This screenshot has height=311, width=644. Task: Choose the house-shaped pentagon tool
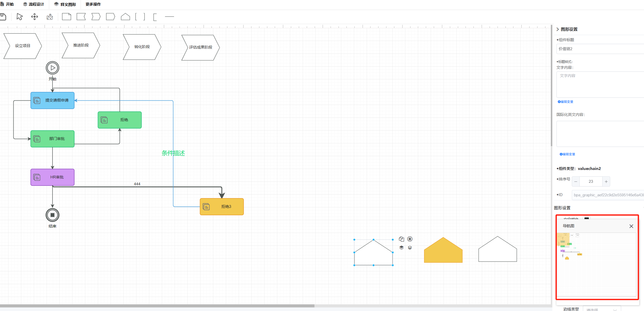coord(125,17)
